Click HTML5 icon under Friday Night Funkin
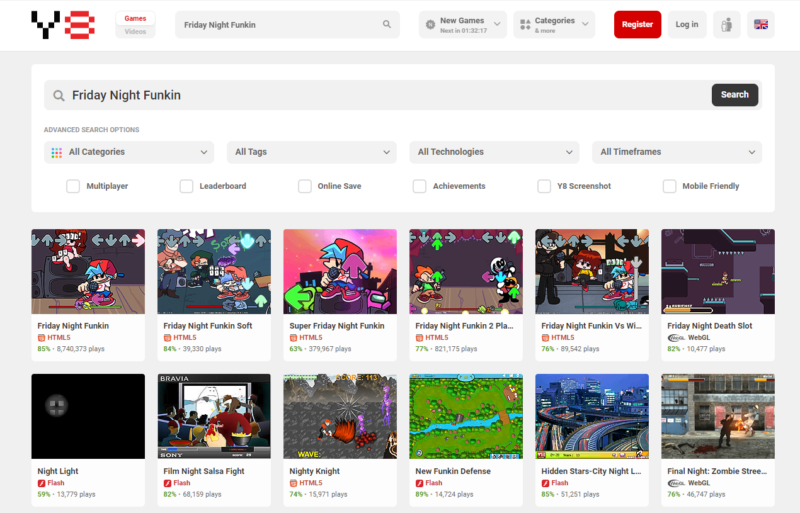The image size is (800, 513). tap(41, 337)
